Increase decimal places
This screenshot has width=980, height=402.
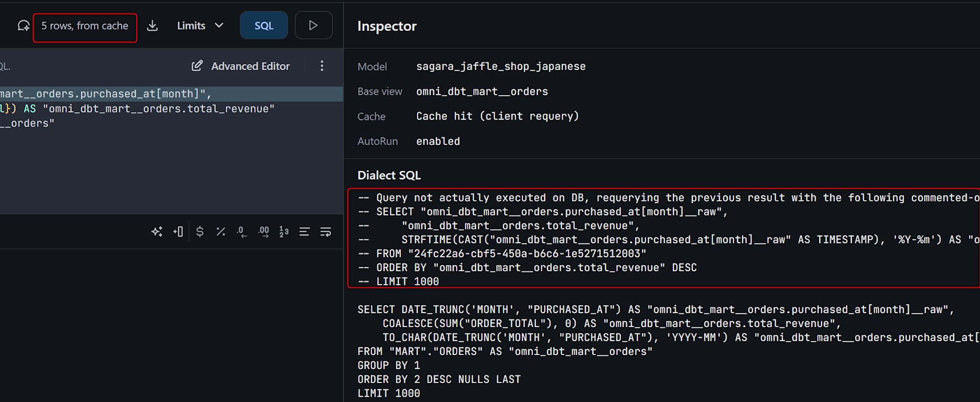tap(264, 232)
